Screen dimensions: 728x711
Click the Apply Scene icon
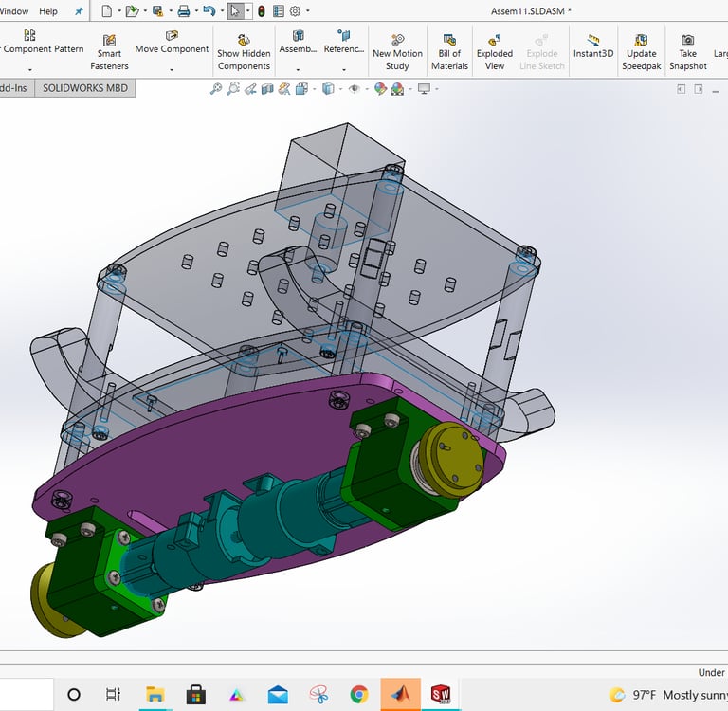pos(397,89)
